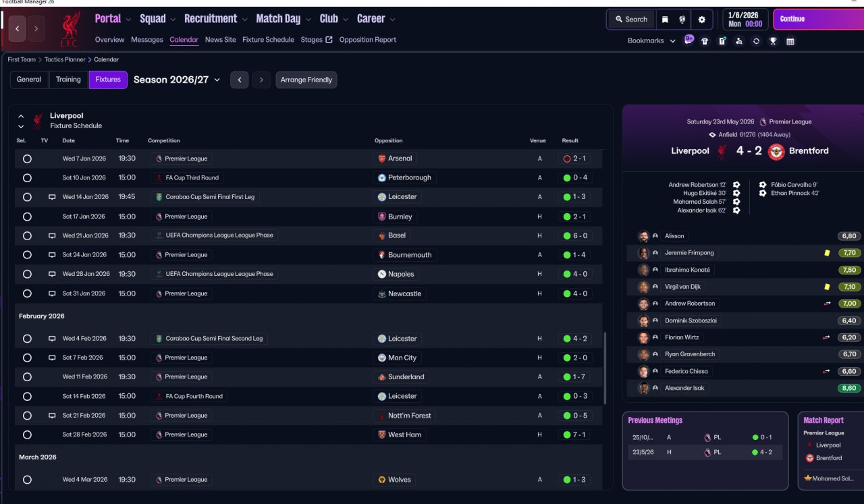Click Alexander Isak's player portrait

[x=643, y=388]
